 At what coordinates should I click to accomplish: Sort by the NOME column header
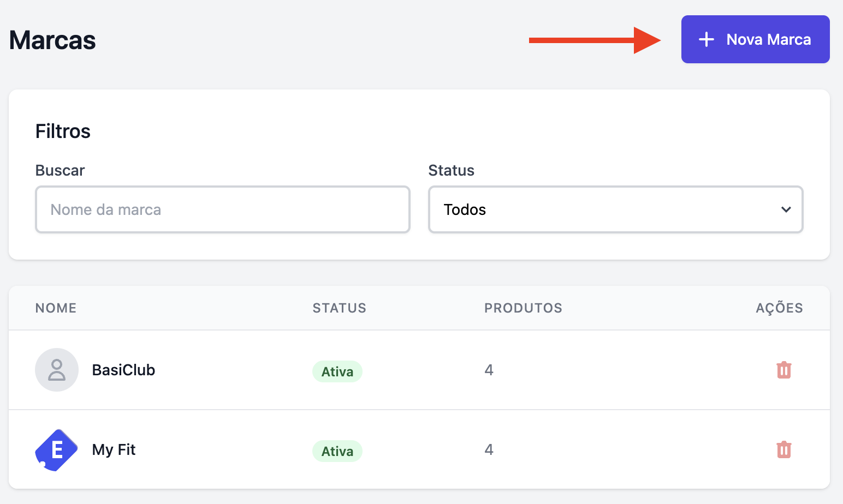(56, 308)
